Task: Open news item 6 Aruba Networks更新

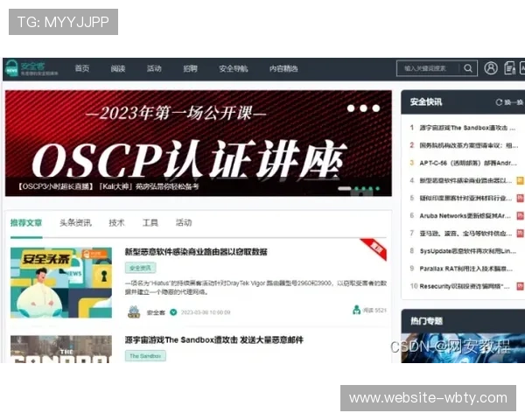Action: tap(465, 216)
